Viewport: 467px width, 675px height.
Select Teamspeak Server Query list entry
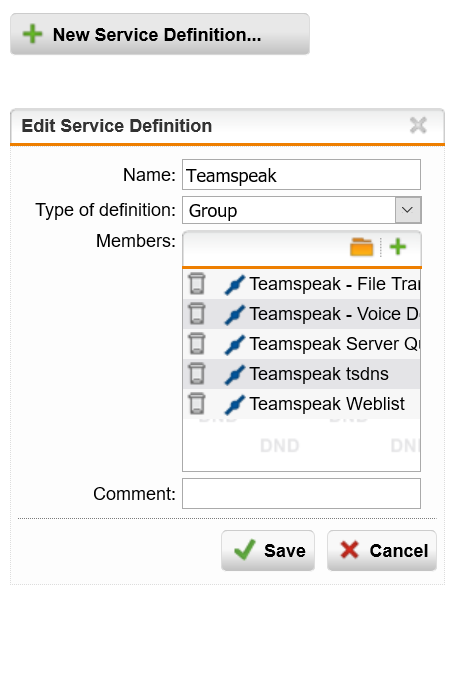[x=302, y=344]
